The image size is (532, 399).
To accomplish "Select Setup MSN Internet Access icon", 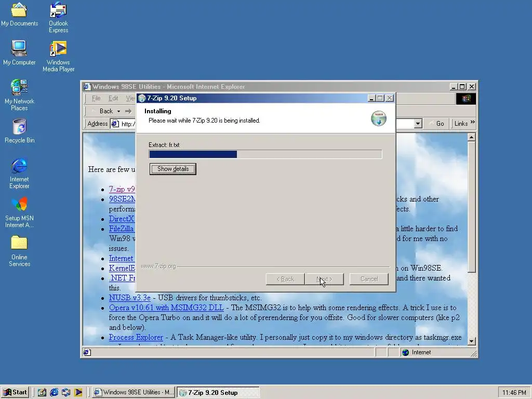I will (19, 212).
